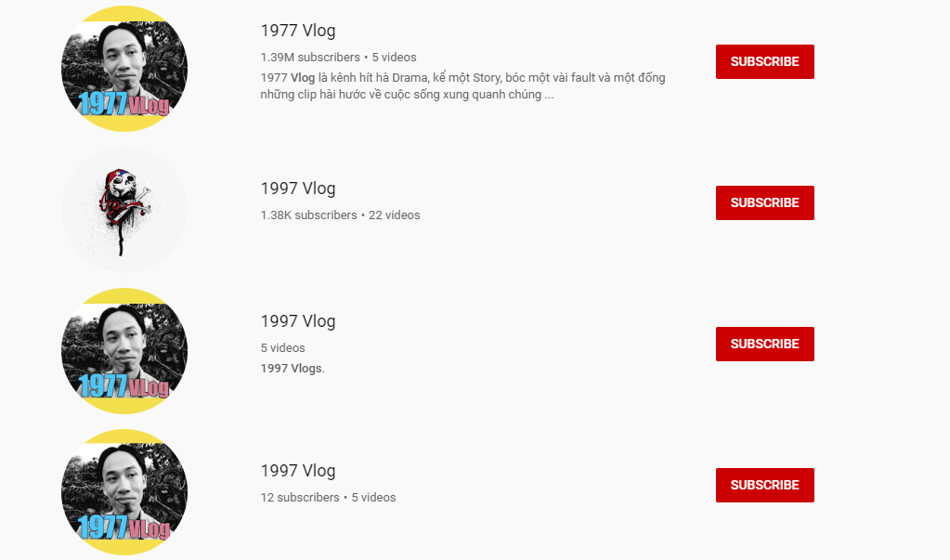Subscribe to the 1.38K subscriber channel

[764, 202]
